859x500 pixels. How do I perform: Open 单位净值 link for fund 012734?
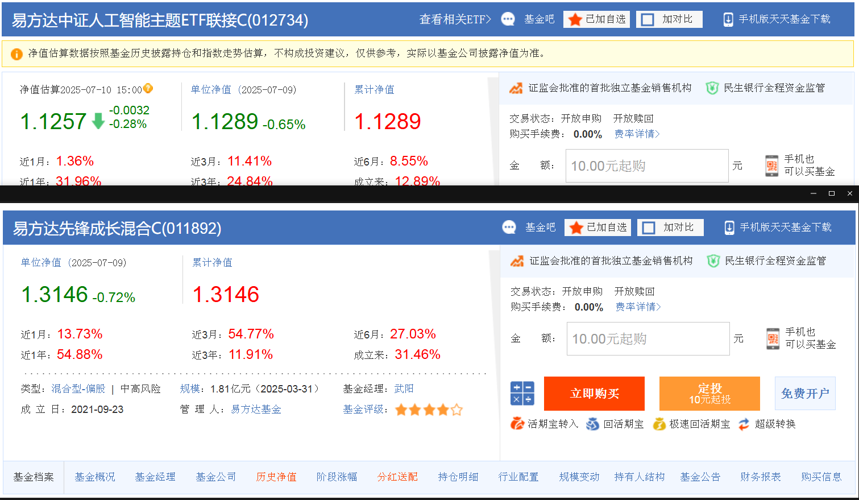(211, 89)
